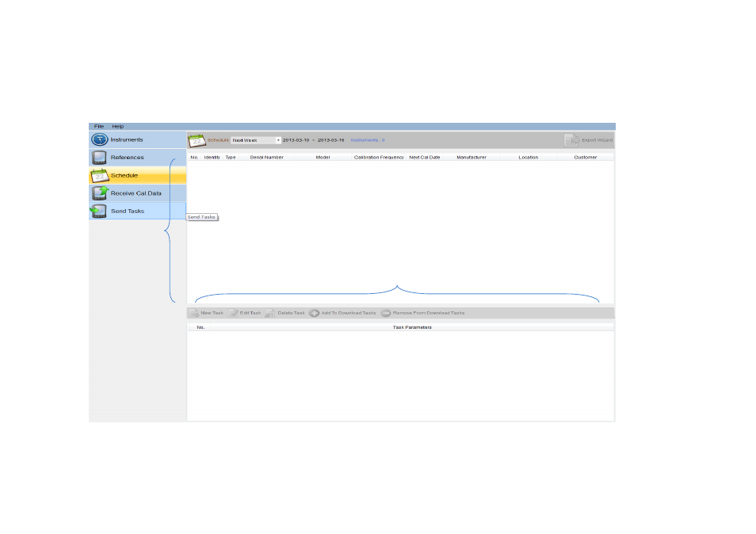Sort by Manufacturer column header
756x534 pixels.
pos(472,158)
